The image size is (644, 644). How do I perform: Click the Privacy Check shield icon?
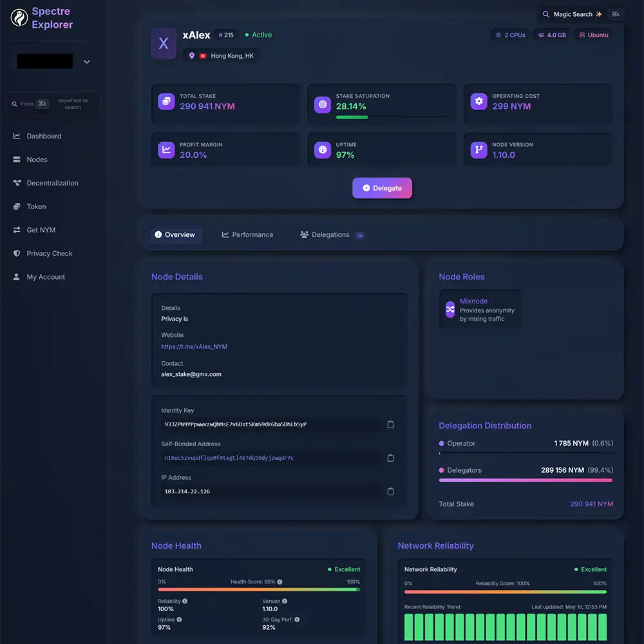click(17, 253)
